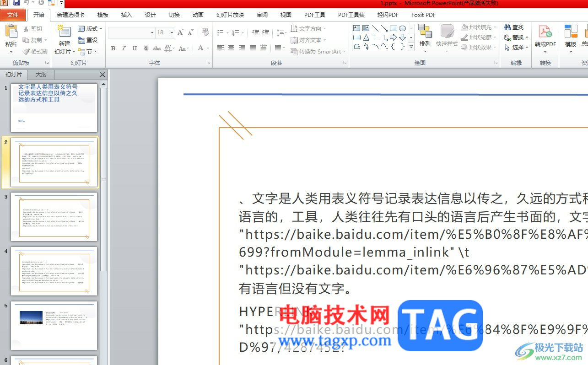This screenshot has width=588, height=365.
Task: Click the Shape Effects (形状效果) button
Action: [478, 48]
